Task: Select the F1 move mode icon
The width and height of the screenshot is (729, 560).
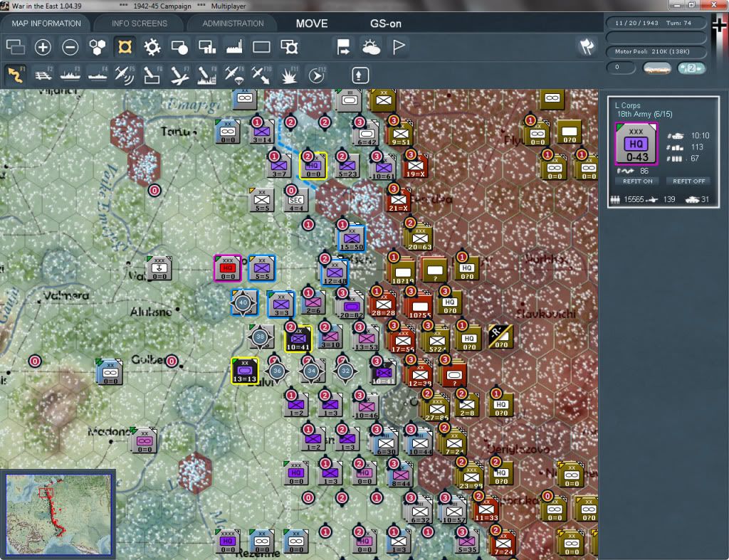Action: (x=16, y=75)
